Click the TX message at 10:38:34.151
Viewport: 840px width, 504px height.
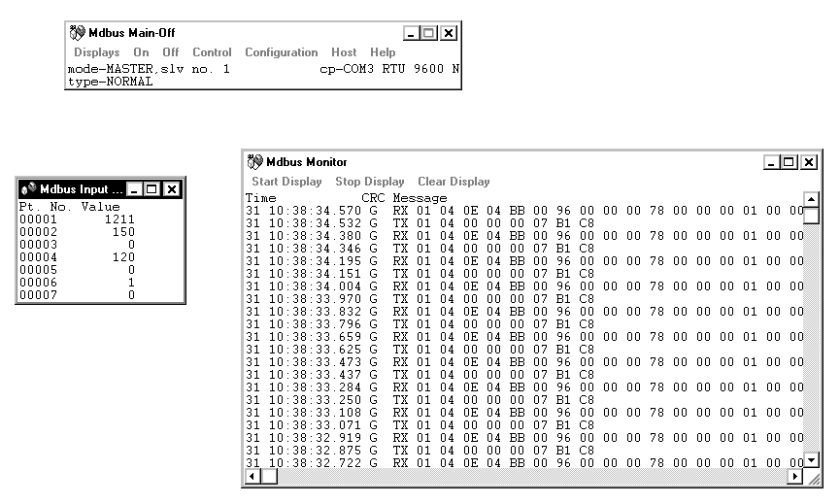tap(420, 274)
